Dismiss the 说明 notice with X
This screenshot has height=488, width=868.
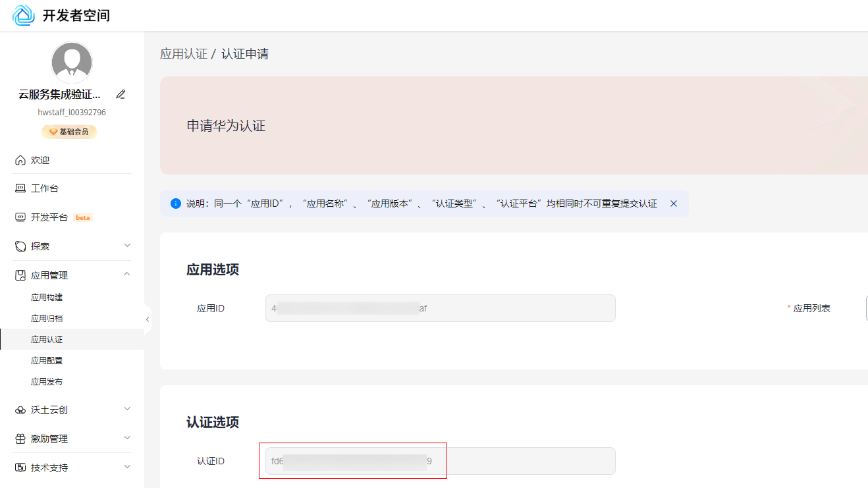click(x=674, y=203)
